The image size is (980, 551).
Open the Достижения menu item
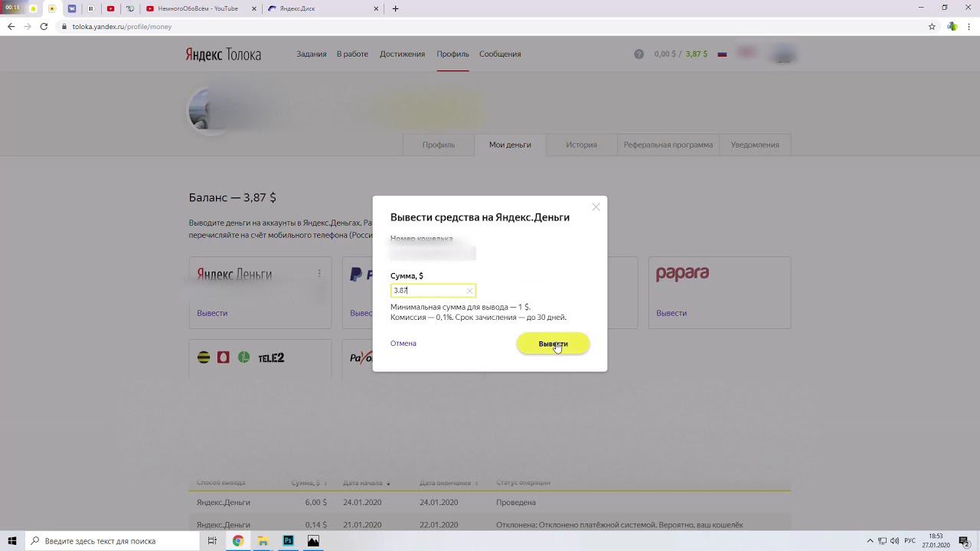(x=402, y=54)
